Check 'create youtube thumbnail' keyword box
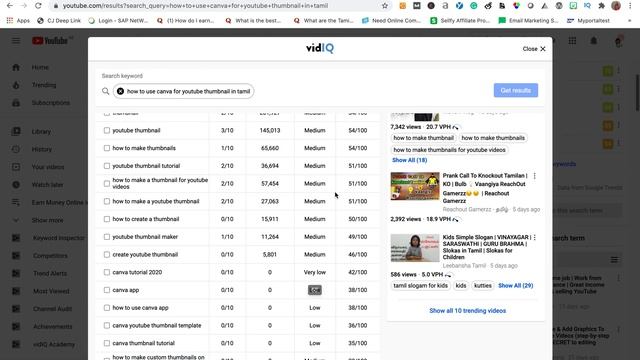Viewport: 640px width, 360px height. 107,255
